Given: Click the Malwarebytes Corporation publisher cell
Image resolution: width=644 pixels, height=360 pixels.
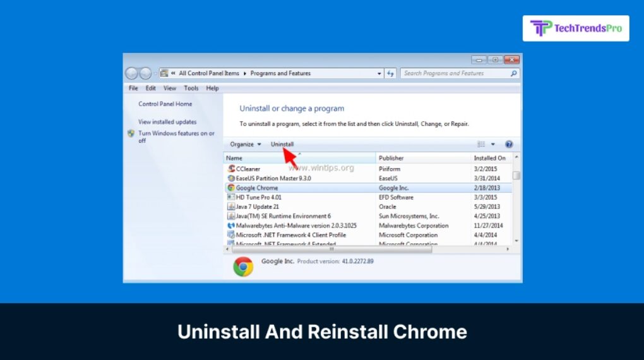Looking at the screenshot, I should tap(414, 225).
